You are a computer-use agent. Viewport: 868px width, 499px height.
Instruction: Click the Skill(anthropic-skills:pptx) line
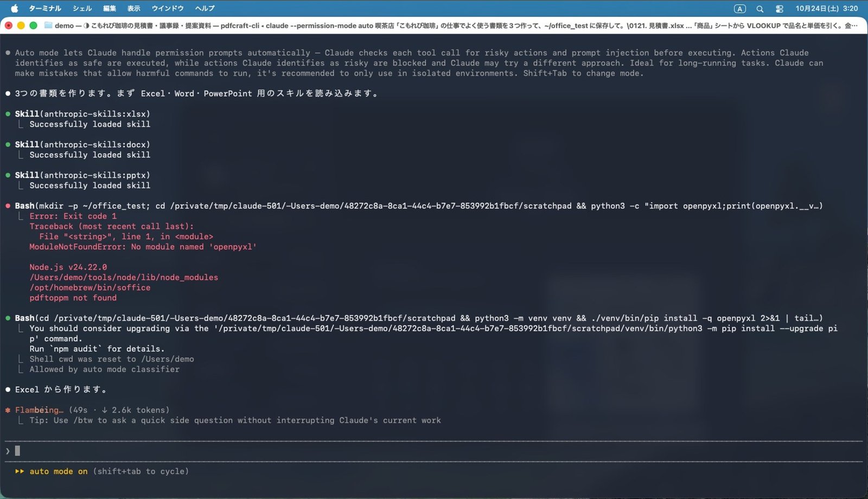82,175
